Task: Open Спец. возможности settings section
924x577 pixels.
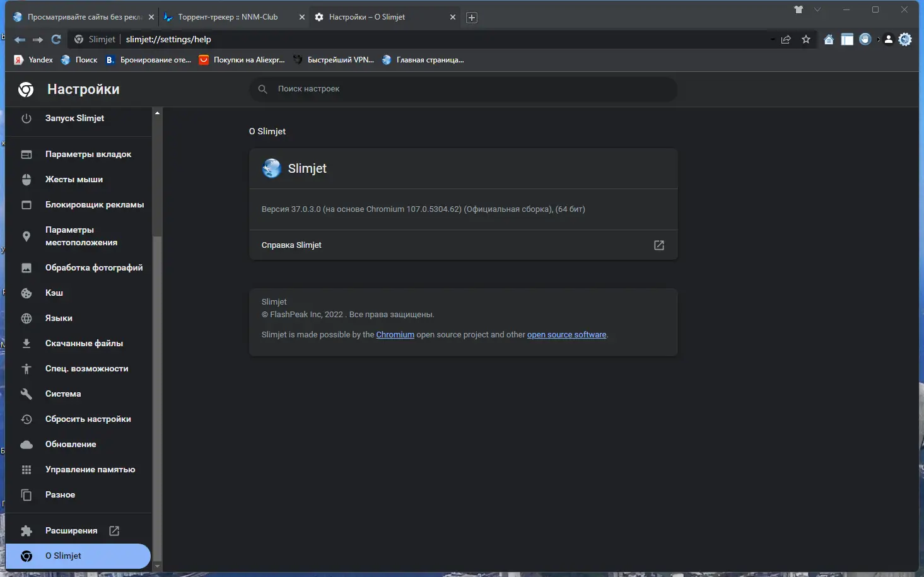Action: [x=79, y=369]
